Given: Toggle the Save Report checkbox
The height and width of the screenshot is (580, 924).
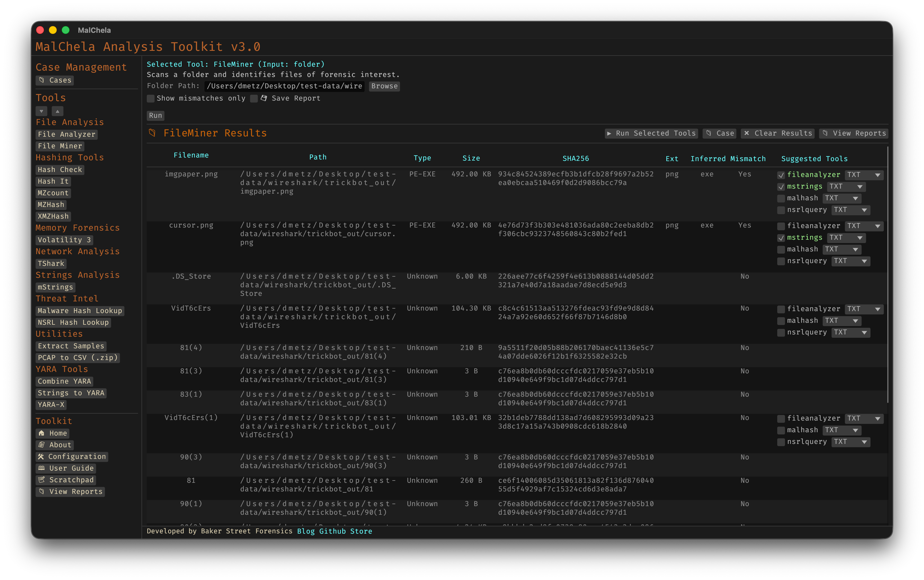Looking at the screenshot, I should tap(254, 99).
